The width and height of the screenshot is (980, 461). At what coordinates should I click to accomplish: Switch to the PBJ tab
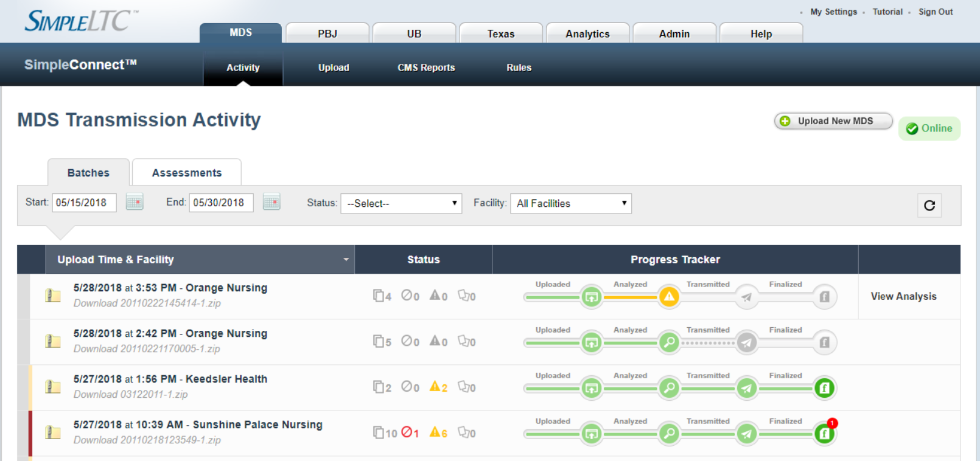(327, 33)
